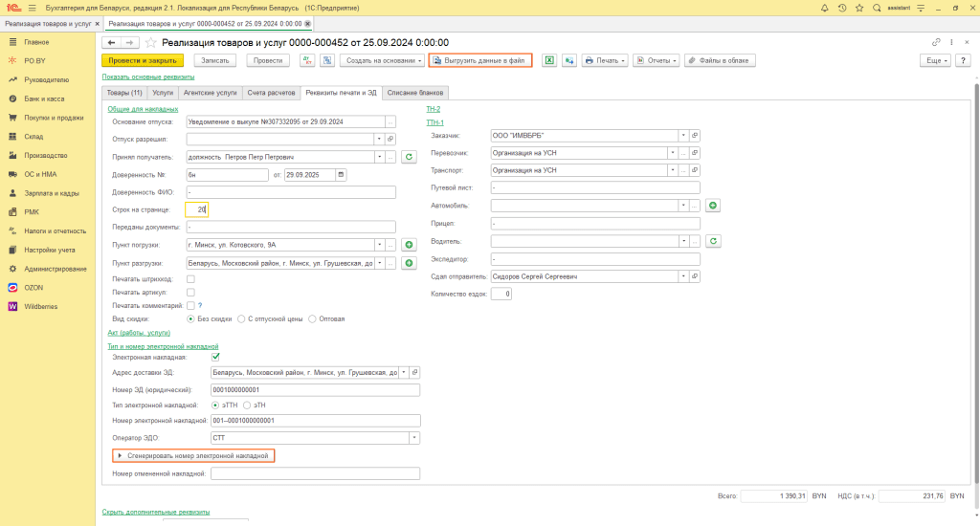Screen dimensions: 980x526
Task: Click the green Excel export icon
Action: tap(549, 60)
